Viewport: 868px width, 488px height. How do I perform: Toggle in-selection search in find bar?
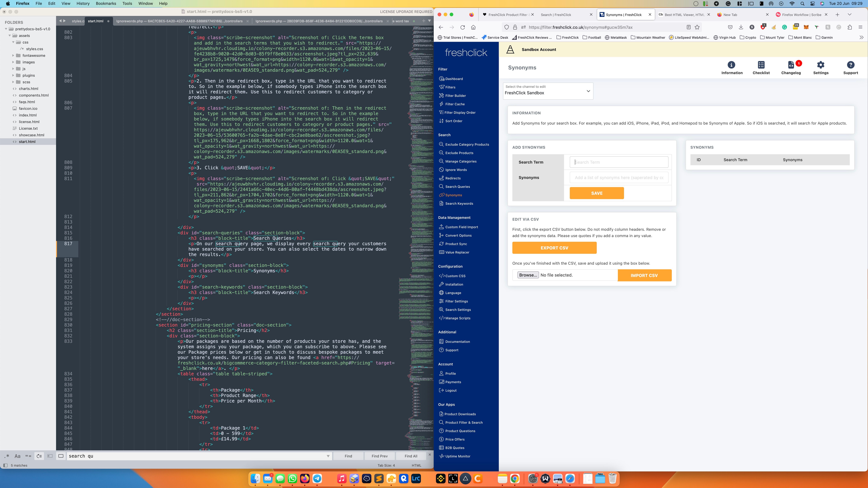coord(50,456)
